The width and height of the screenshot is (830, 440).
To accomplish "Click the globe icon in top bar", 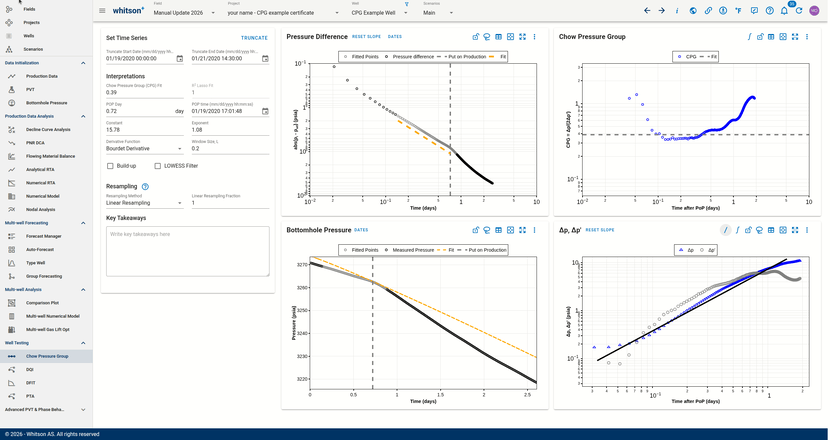I will tap(693, 11).
